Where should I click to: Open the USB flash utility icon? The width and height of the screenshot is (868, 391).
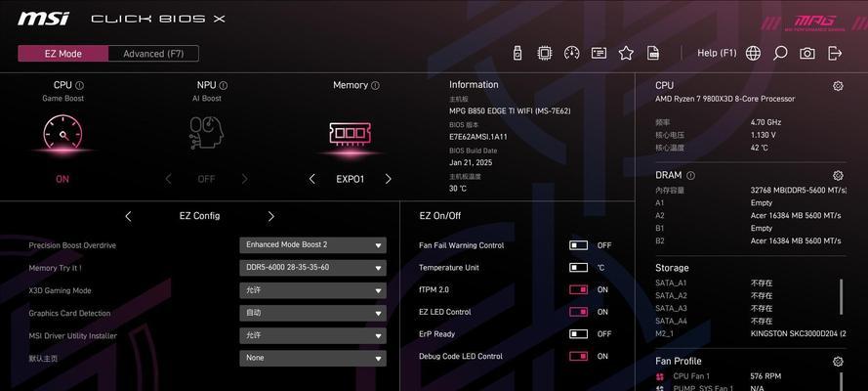pos(517,53)
